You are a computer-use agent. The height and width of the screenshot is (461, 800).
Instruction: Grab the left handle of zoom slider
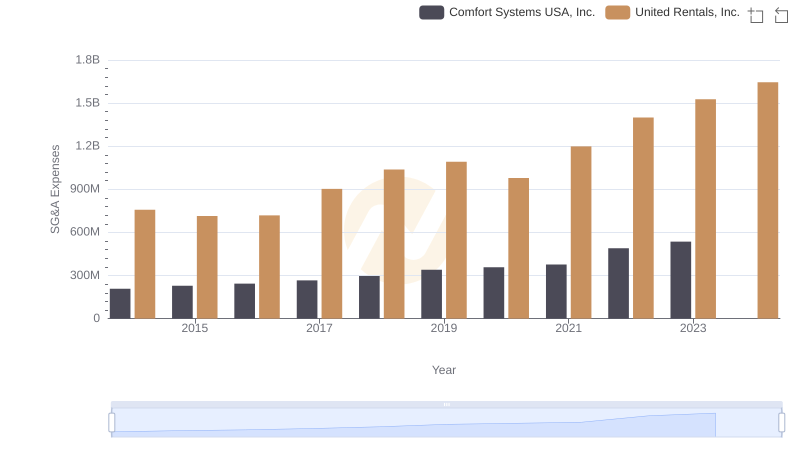(x=112, y=422)
